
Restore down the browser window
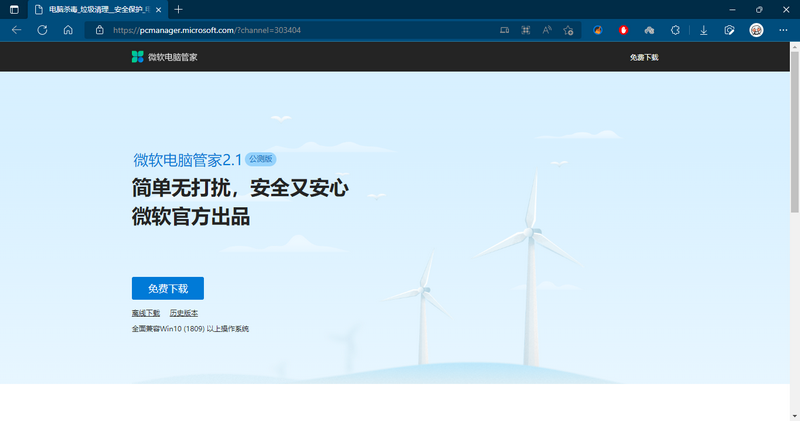[x=759, y=10]
